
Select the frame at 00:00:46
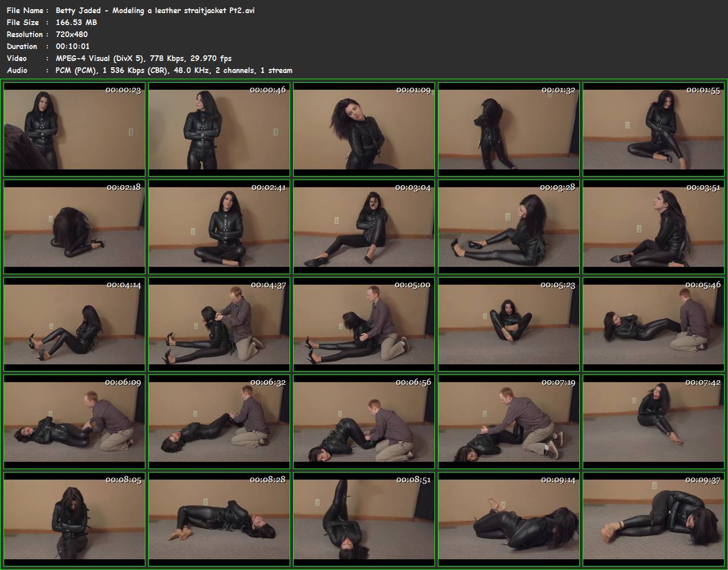(219, 129)
